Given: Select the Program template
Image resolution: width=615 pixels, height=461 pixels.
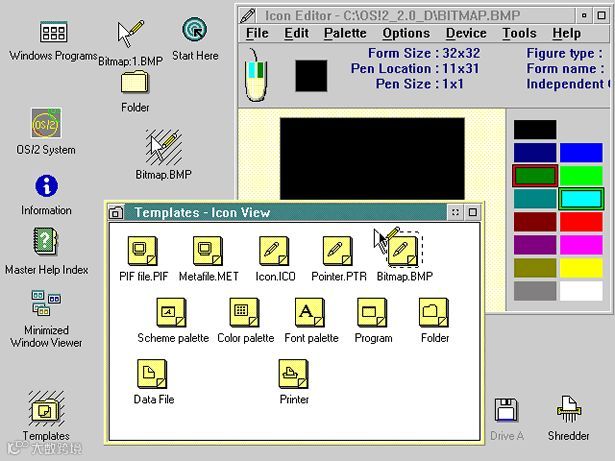Looking at the screenshot, I should coord(372,312).
